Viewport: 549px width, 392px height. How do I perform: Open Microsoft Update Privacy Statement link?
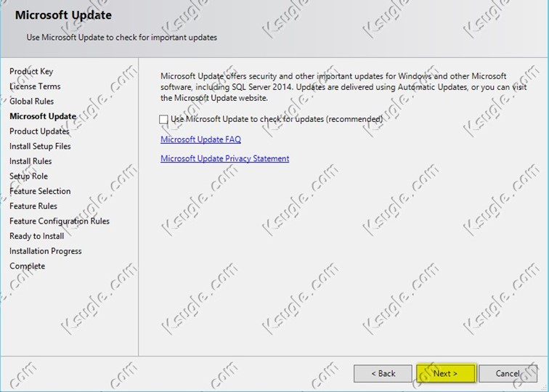point(225,158)
